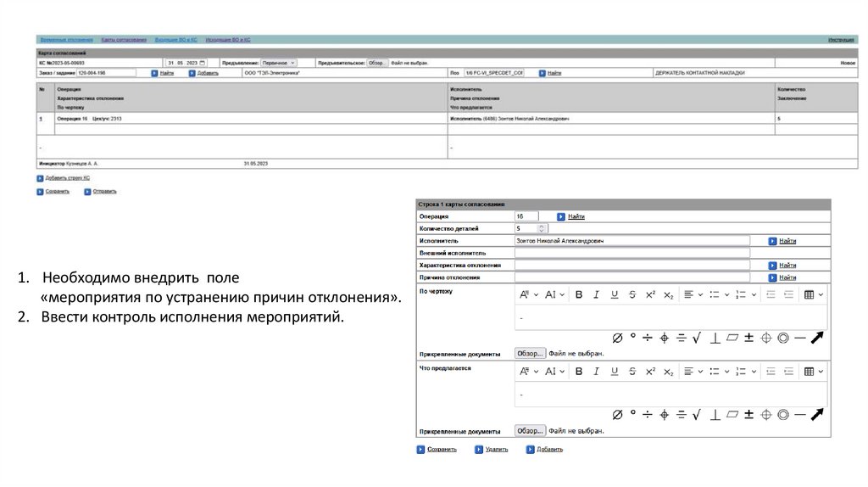Insert plus-minus symbol in По чертежу editor
Screen dimensions: 868x487
point(749,338)
